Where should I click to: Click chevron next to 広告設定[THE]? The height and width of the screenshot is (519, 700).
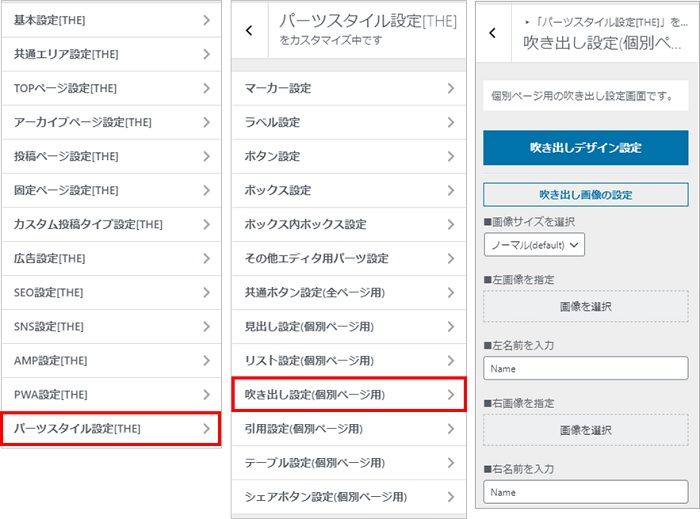pos(206,258)
